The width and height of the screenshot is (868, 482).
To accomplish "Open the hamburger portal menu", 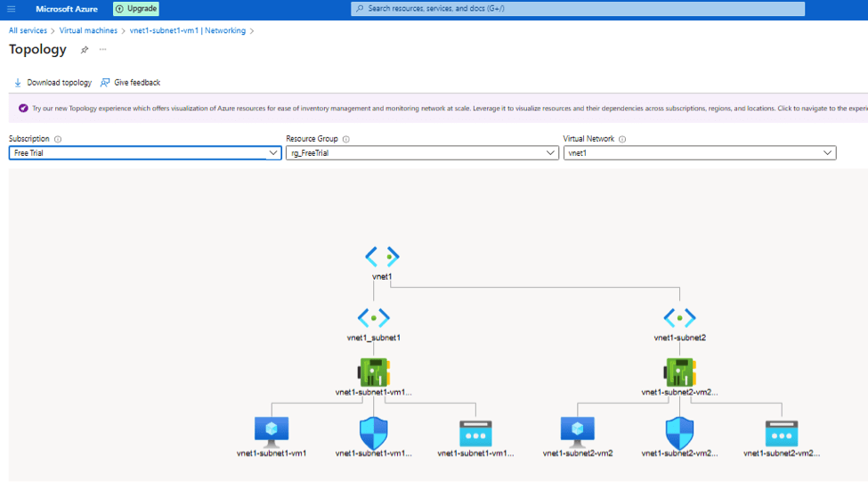I will pyautogui.click(x=12, y=9).
